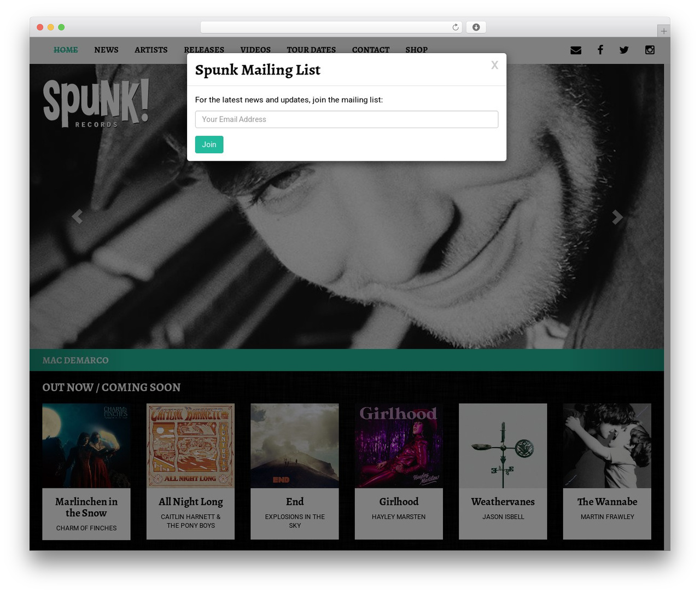Open the ARTISTS menu item
The width and height of the screenshot is (700, 593).
click(151, 50)
